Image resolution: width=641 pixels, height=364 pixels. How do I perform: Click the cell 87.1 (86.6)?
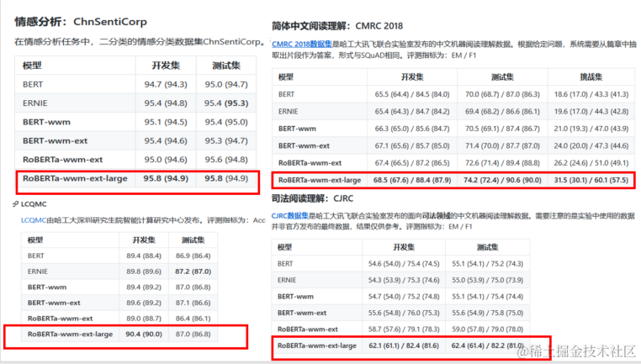coord(193,303)
